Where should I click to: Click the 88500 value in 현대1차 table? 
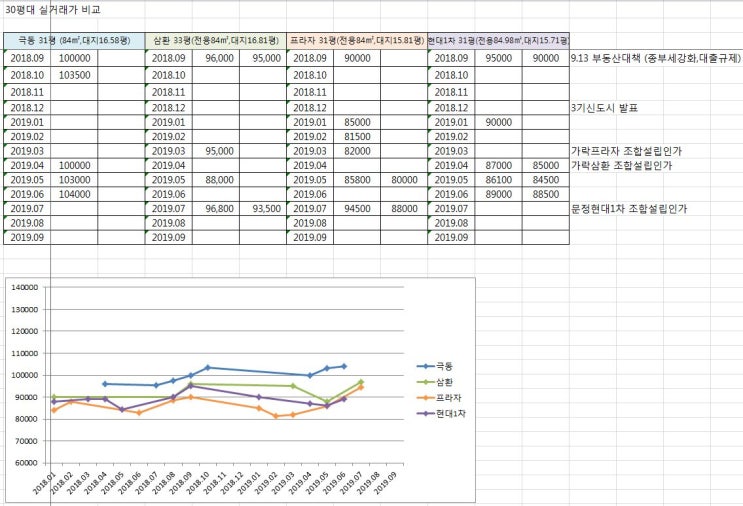coord(546,194)
